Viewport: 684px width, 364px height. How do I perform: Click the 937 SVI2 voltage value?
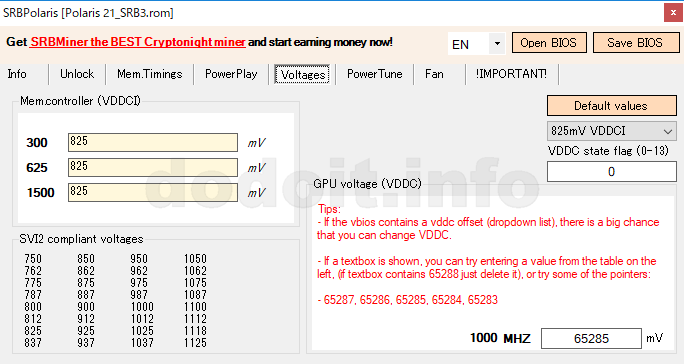point(86,343)
